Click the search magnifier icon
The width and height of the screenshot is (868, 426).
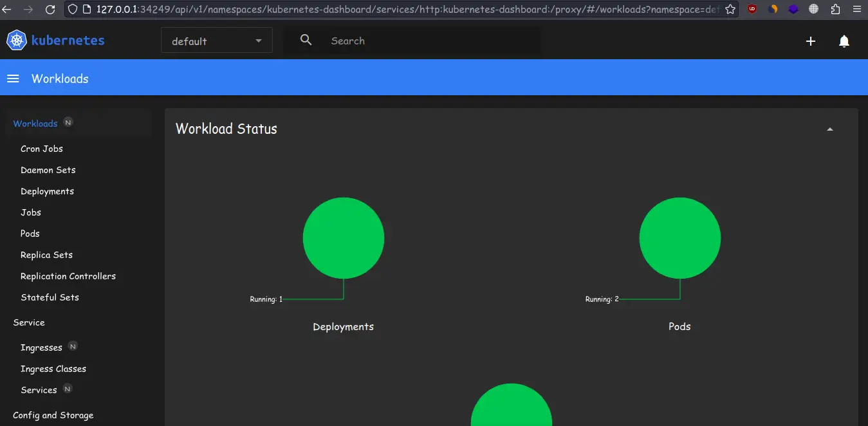306,41
